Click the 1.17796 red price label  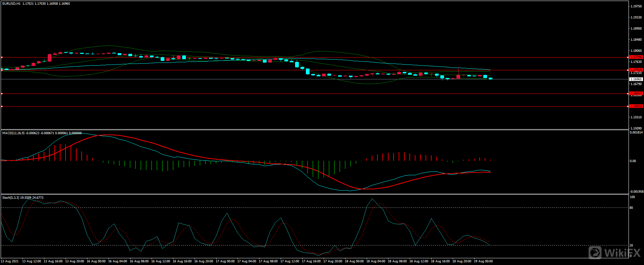coord(636,57)
